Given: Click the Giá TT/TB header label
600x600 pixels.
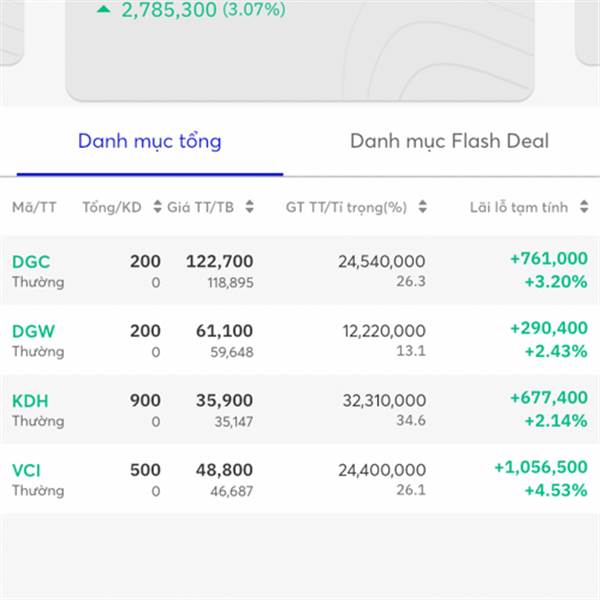Looking at the screenshot, I should [201, 207].
